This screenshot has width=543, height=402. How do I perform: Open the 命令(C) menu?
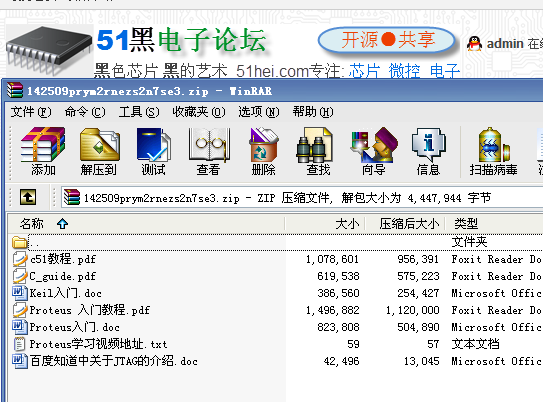pyautogui.click(x=85, y=112)
